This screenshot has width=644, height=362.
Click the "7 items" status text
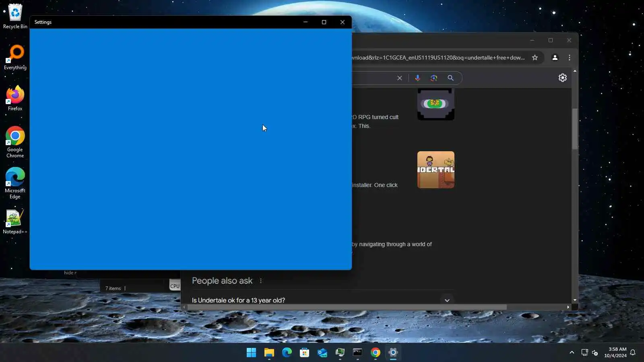113,288
